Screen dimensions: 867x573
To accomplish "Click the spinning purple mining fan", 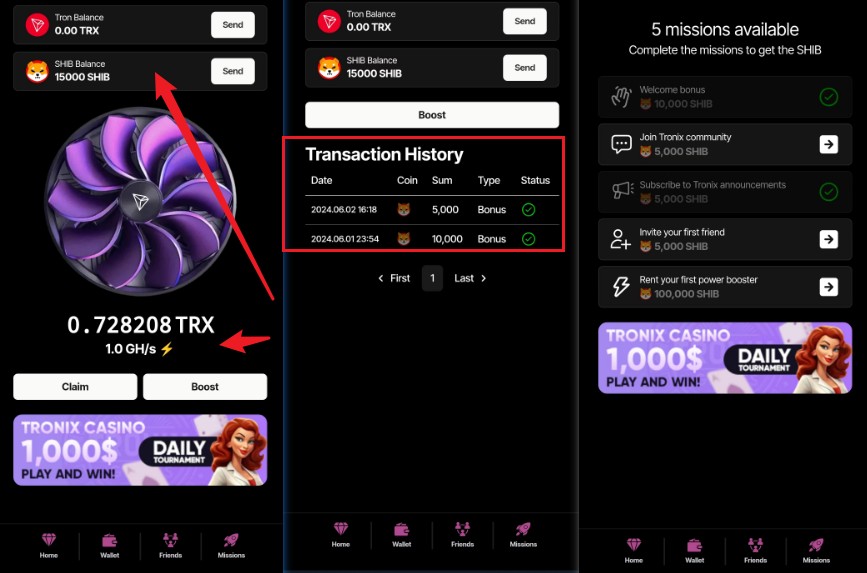I will click(x=140, y=201).
